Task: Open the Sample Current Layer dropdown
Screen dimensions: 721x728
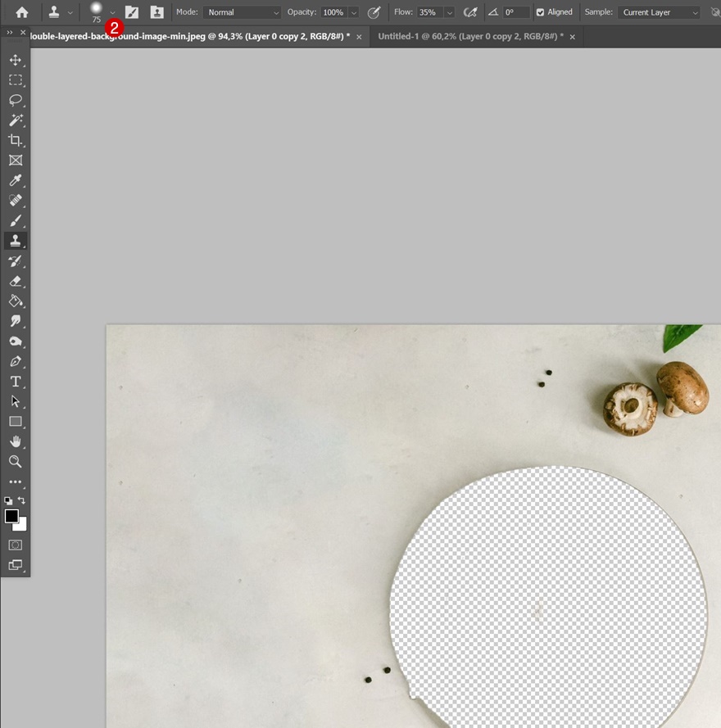Action: pyautogui.click(x=660, y=12)
